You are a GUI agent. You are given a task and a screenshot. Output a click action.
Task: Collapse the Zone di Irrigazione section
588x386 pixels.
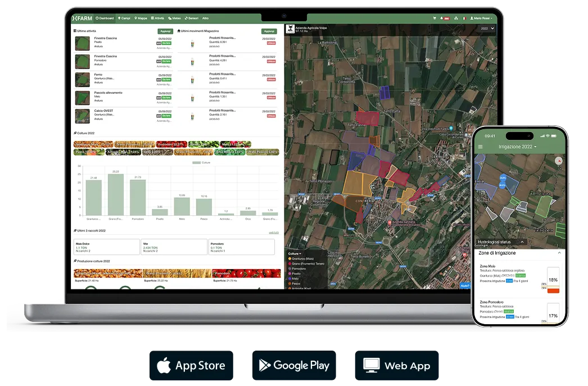(x=559, y=253)
